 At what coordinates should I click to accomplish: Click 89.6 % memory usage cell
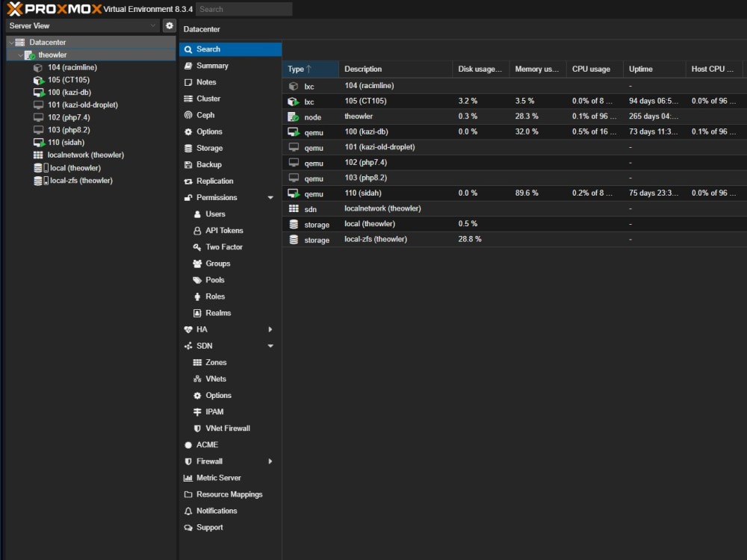(x=527, y=193)
